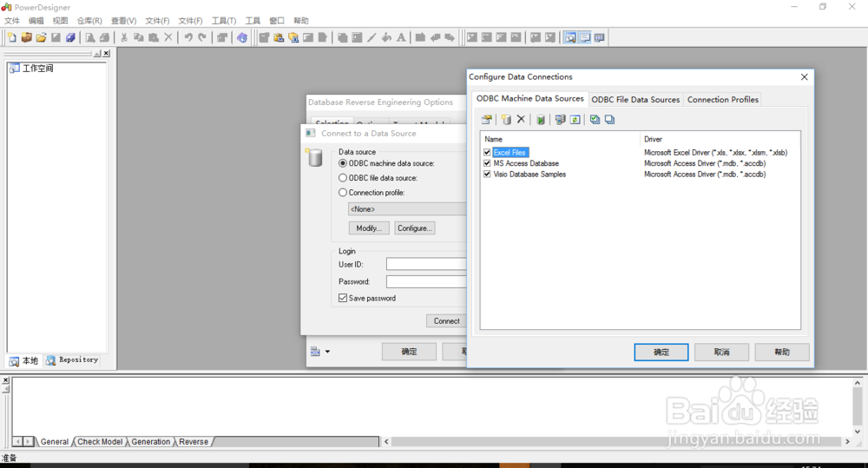
Task: Switch to the Reverse output tab
Action: [194, 442]
